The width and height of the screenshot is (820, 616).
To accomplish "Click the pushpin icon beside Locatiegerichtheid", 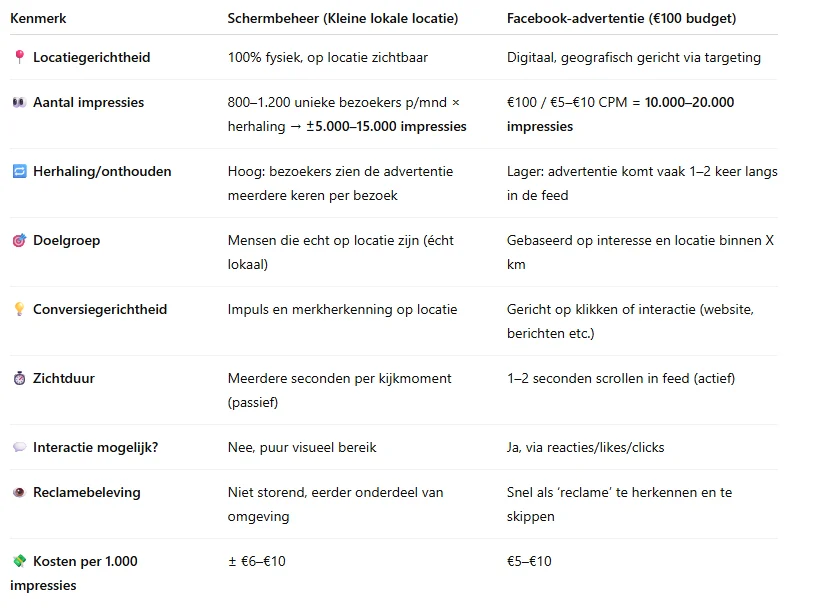I will 19,57.
